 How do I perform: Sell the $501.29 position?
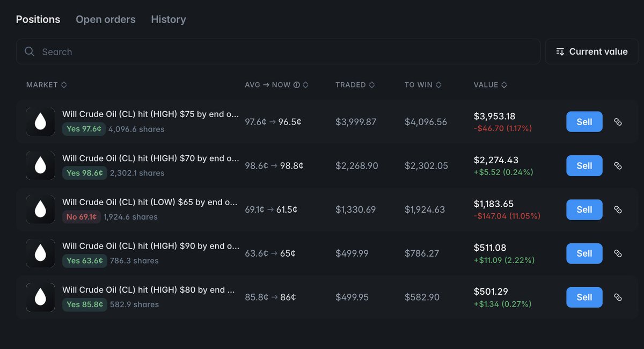(x=584, y=297)
